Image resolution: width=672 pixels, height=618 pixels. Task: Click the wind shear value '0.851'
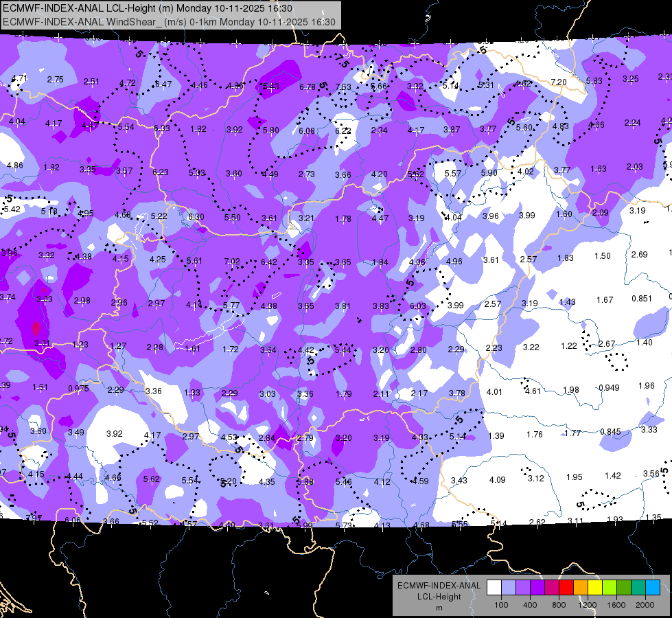click(x=642, y=299)
